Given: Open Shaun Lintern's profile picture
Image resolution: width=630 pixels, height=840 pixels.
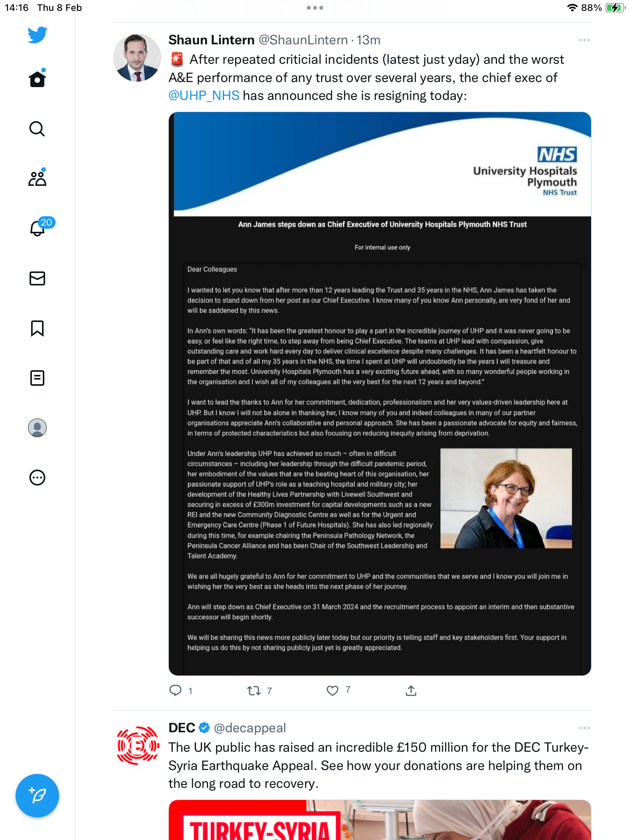Looking at the screenshot, I should (137, 58).
